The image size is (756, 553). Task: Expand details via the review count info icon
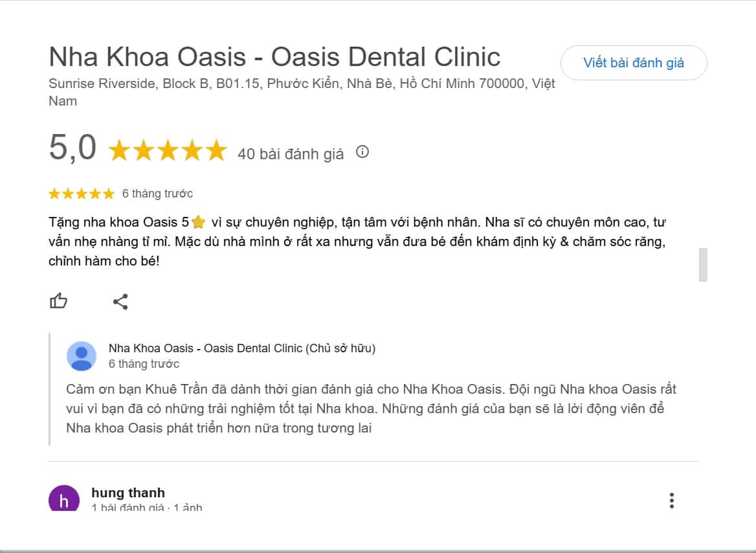click(x=362, y=152)
